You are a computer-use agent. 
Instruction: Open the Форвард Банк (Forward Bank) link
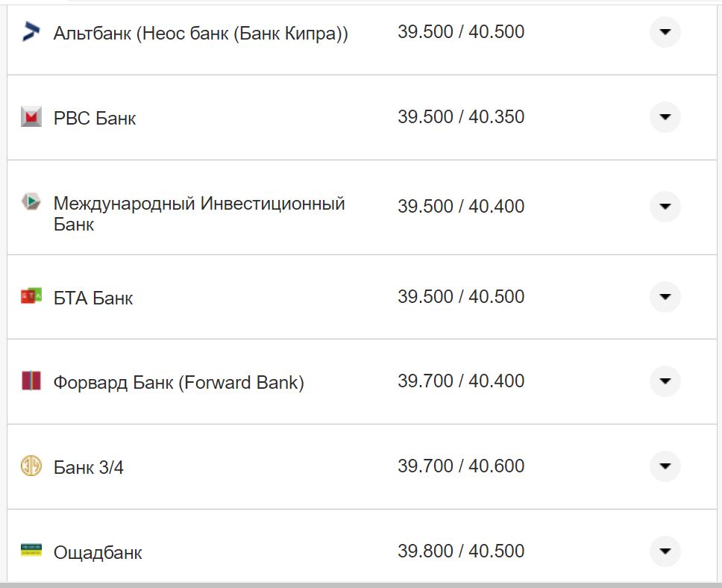coord(178,383)
